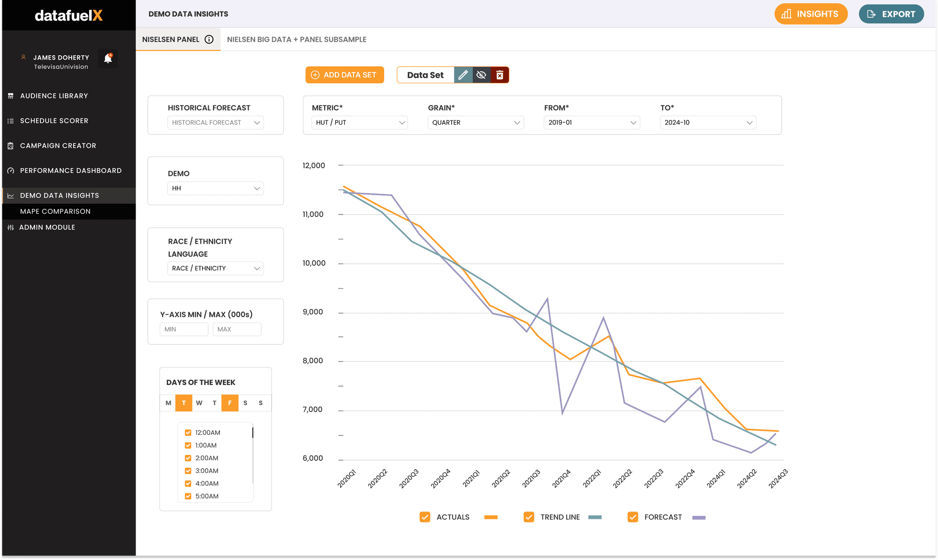Edit the Data Set with pencil icon
Viewport: 938px width, 560px height.
463,75
